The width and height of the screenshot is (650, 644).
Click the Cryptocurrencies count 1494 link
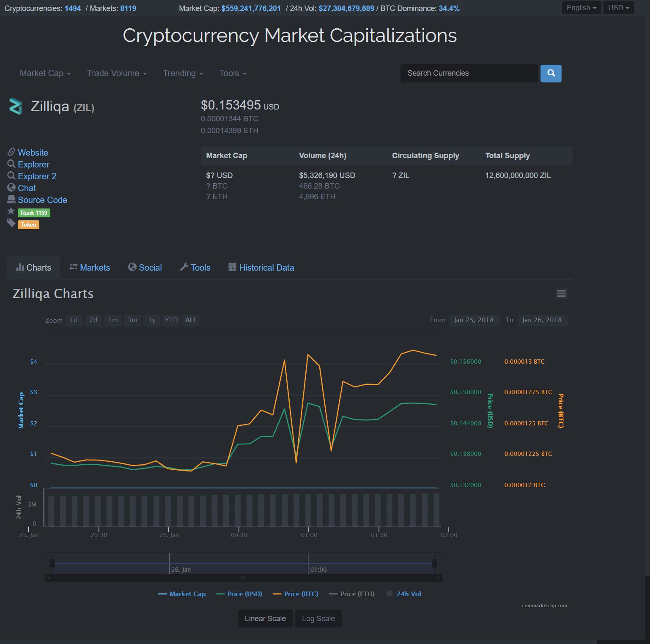coord(73,8)
